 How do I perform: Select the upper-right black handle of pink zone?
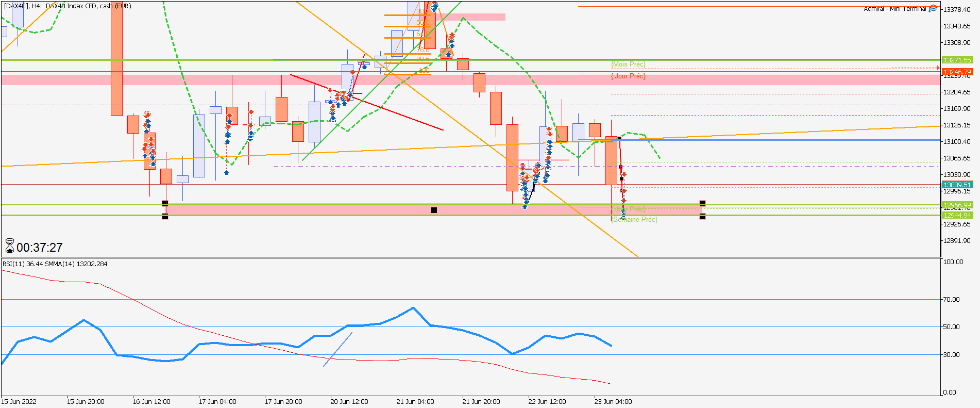pos(702,203)
